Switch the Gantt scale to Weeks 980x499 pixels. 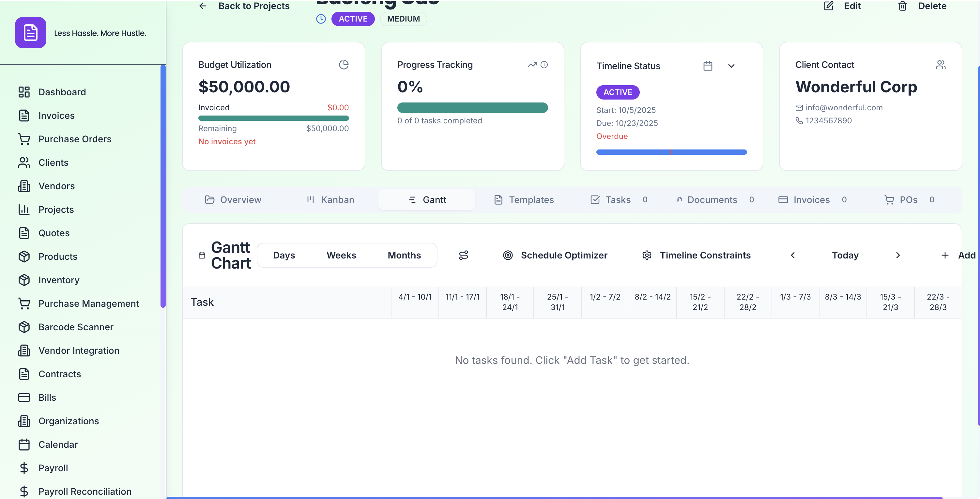(x=341, y=255)
